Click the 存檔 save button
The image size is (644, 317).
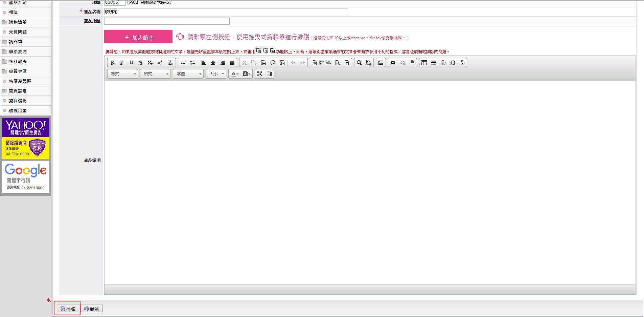(x=68, y=309)
